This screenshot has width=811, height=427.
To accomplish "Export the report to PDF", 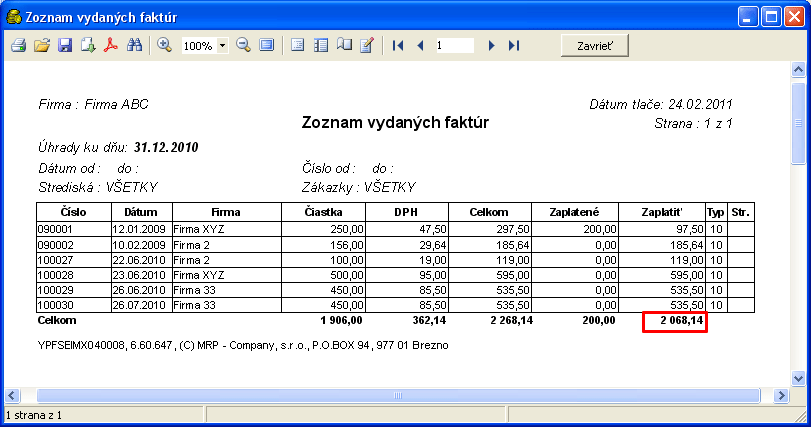I will coord(111,45).
